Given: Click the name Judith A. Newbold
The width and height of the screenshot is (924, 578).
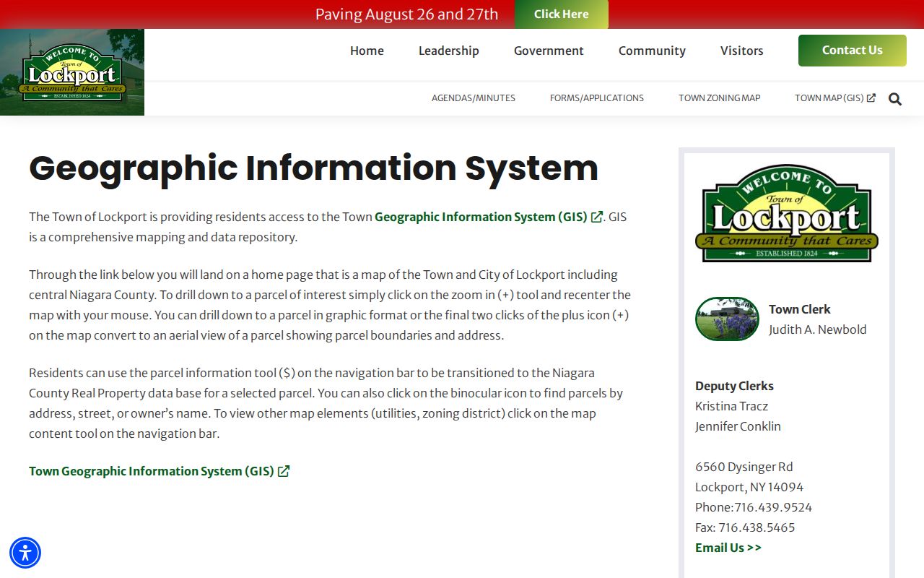Looking at the screenshot, I should click(x=818, y=329).
